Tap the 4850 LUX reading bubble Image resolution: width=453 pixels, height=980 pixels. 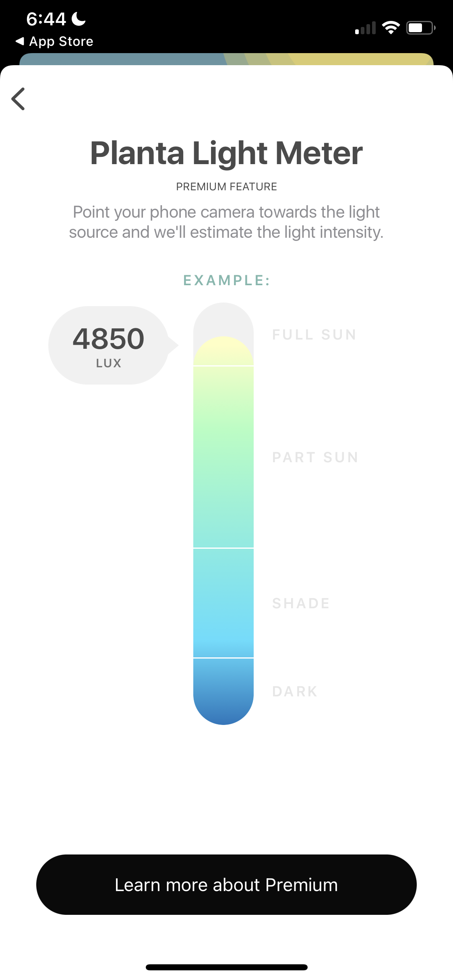[x=109, y=345]
